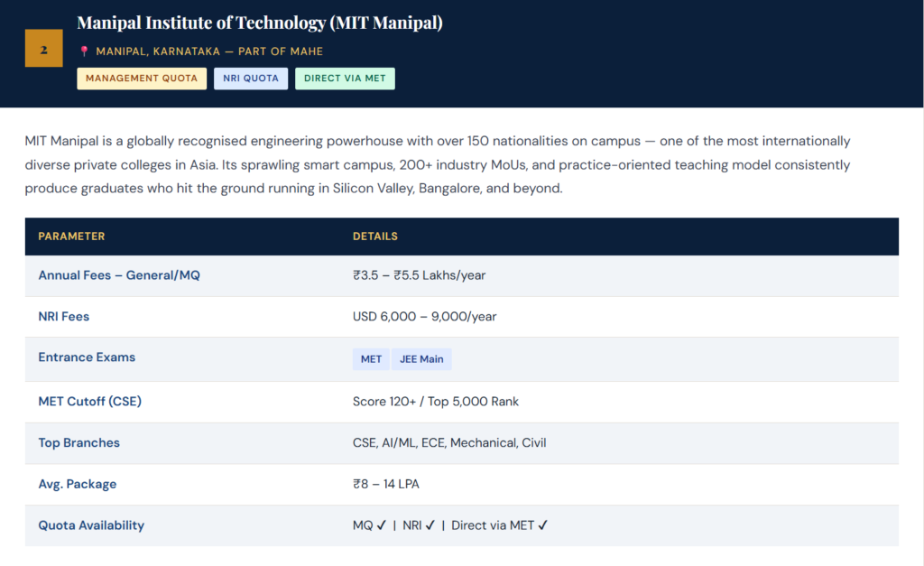Expand the Annual Fees – General/MQ row

pos(118,275)
